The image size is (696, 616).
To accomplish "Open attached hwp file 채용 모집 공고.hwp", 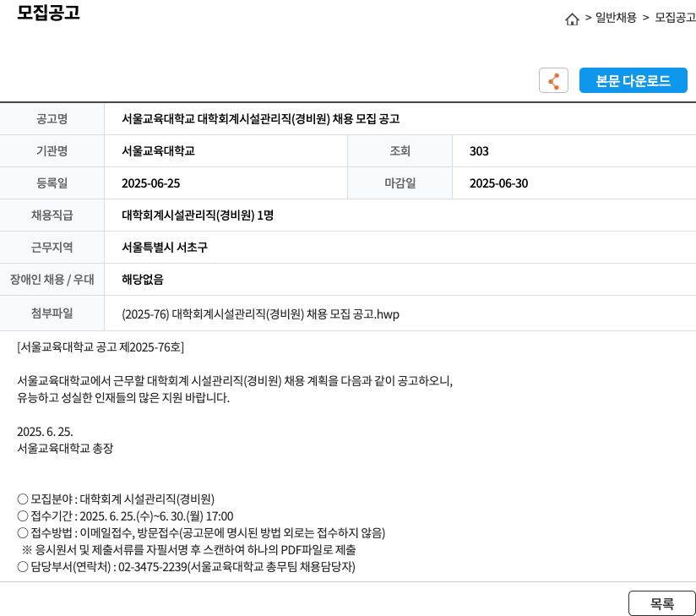I will (260, 314).
